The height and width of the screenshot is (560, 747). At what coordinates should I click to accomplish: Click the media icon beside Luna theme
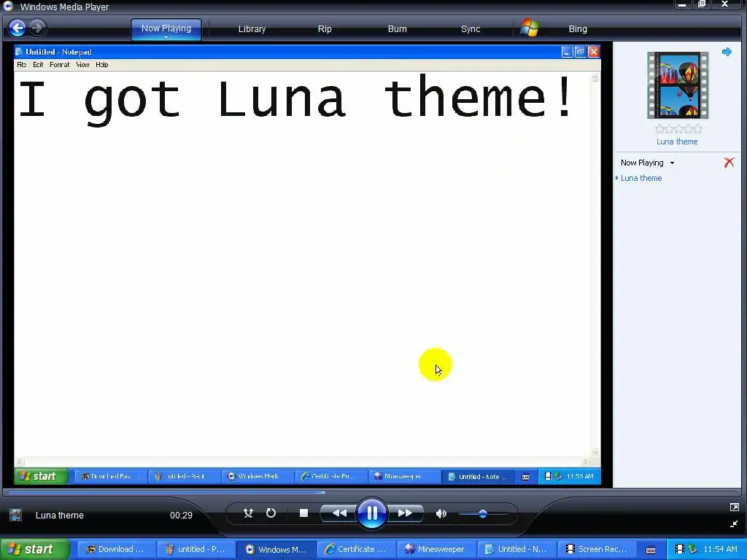pos(16,515)
